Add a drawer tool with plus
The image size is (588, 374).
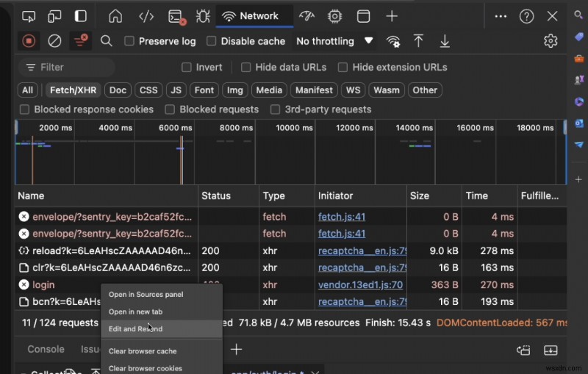pyautogui.click(x=236, y=350)
